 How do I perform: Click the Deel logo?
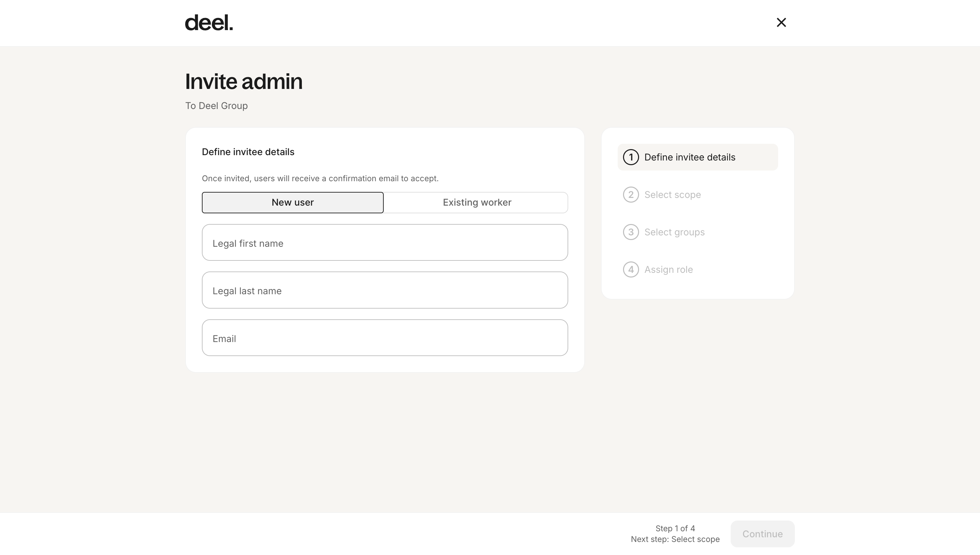click(209, 23)
